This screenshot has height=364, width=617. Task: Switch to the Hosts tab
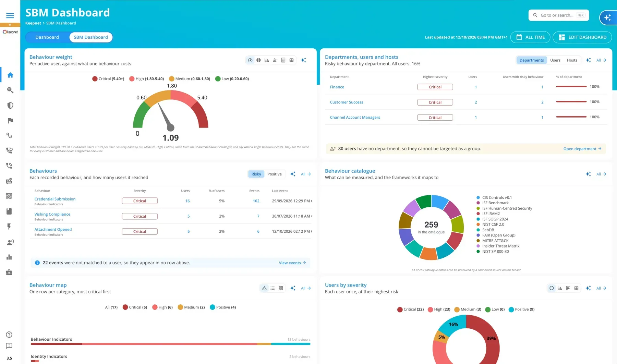pyautogui.click(x=572, y=60)
